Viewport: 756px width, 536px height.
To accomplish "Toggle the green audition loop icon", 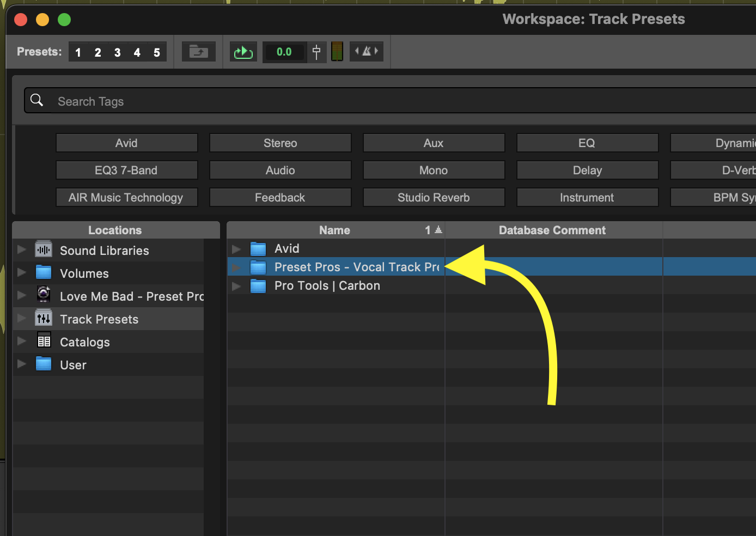I will click(x=243, y=52).
